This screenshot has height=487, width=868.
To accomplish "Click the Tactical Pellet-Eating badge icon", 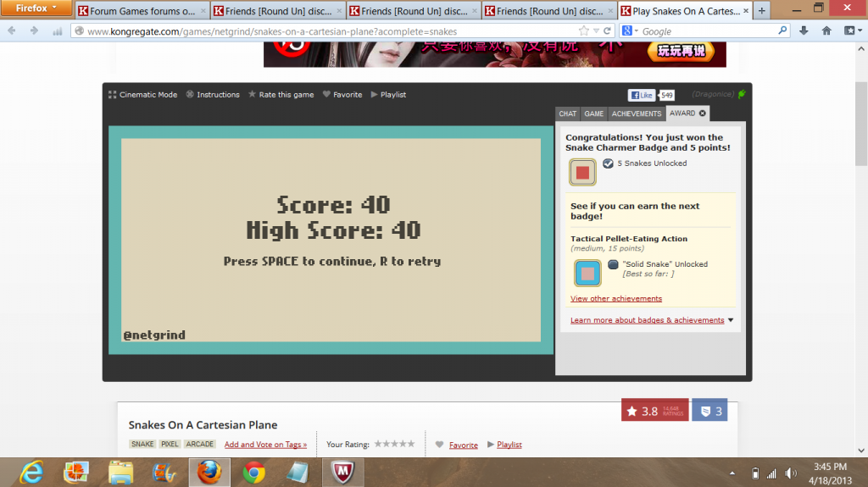I will (587, 273).
